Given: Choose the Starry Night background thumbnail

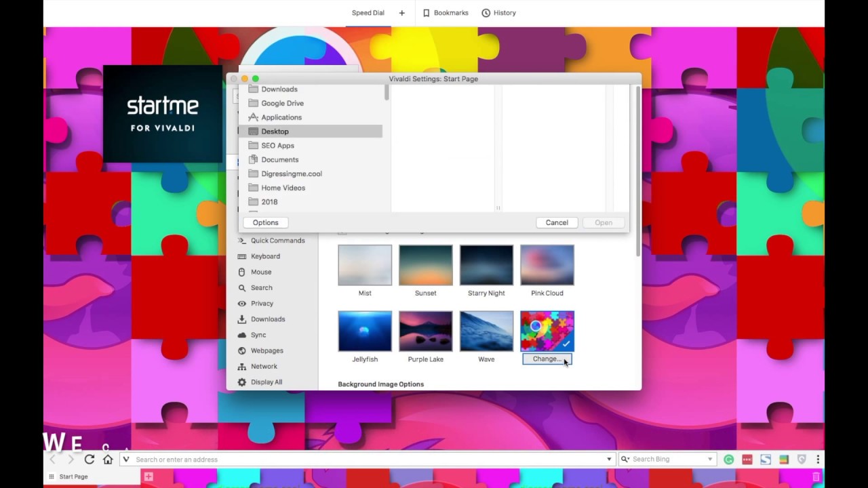Looking at the screenshot, I should [x=486, y=265].
